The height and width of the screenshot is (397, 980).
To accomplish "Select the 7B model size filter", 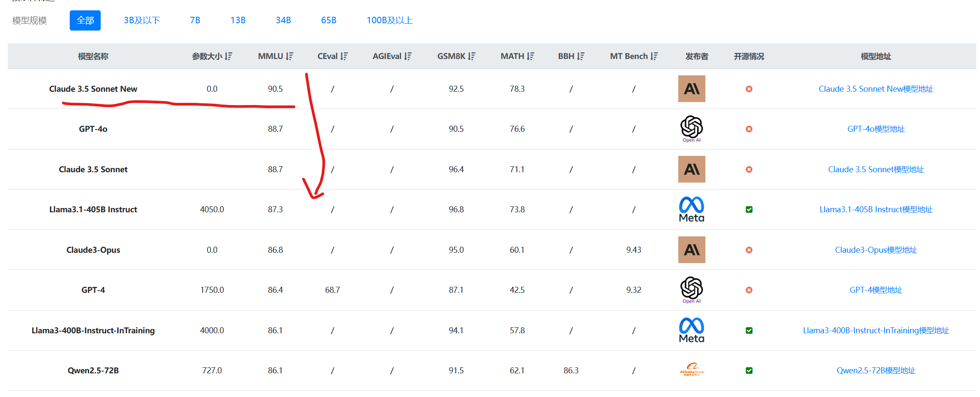I will pos(195,20).
